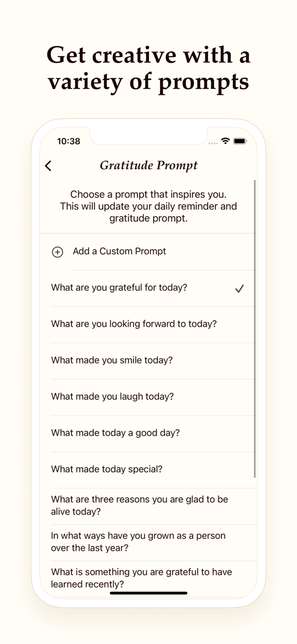Tap the Gratitude Prompt title
Screen dimensions: 297x644
148,166
